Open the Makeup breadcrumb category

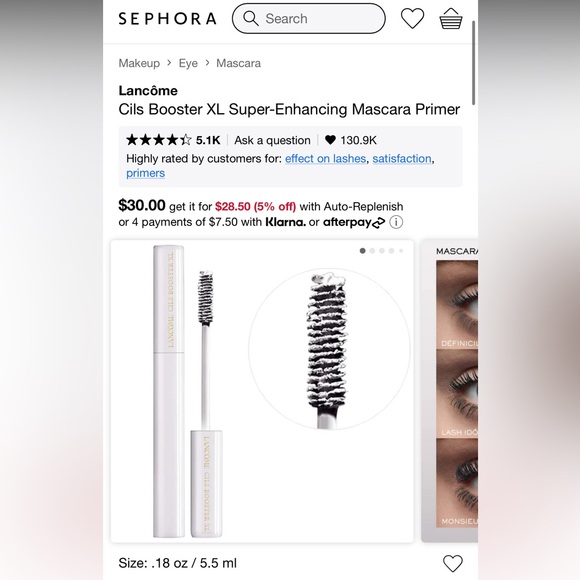click(139, 63)
